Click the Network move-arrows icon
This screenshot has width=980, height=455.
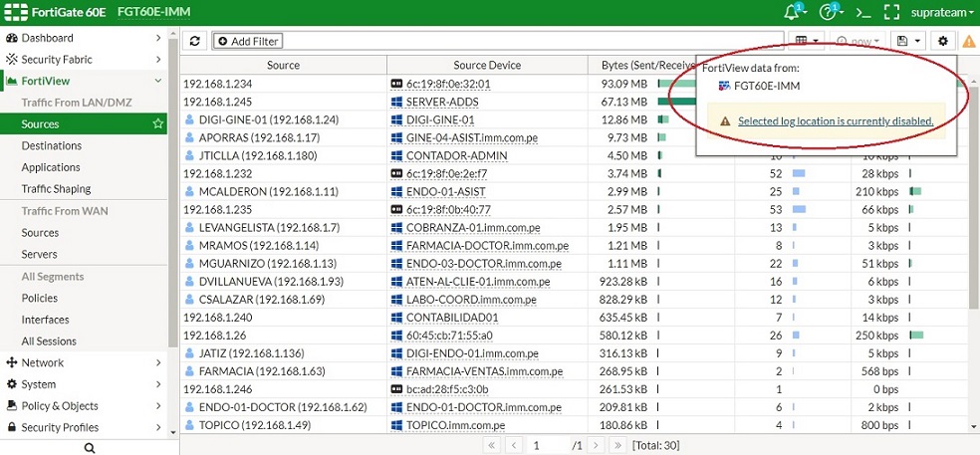[11, 362]
